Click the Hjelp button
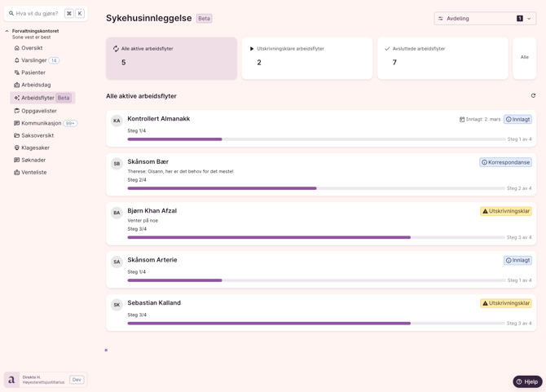 pos(526,381)
